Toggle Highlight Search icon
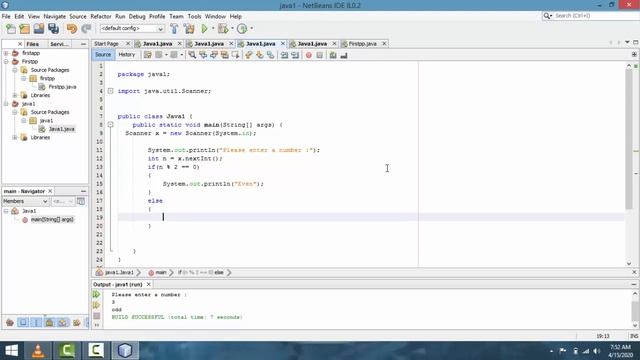The image size is (640, 360). (x=224, y=55)
